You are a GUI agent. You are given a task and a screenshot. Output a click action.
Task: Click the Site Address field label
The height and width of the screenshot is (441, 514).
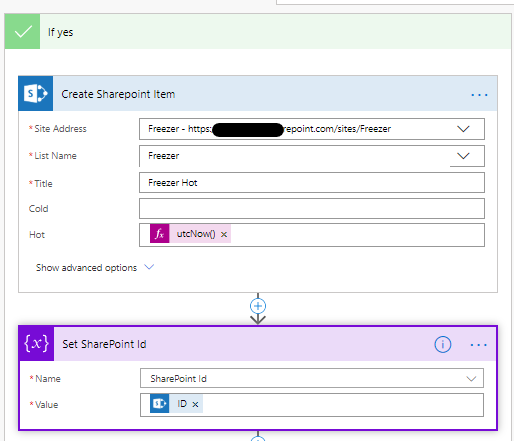60,129
